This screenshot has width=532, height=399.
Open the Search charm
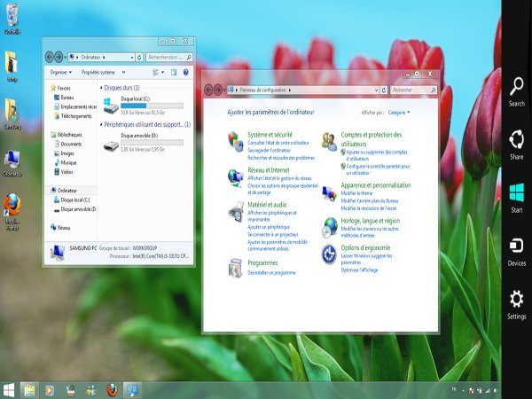tap(516, 92)
